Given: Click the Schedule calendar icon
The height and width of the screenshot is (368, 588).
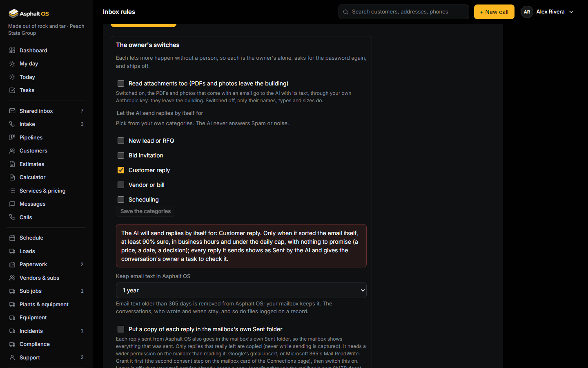Looking at the screenshot, I should tap(12, 238).
